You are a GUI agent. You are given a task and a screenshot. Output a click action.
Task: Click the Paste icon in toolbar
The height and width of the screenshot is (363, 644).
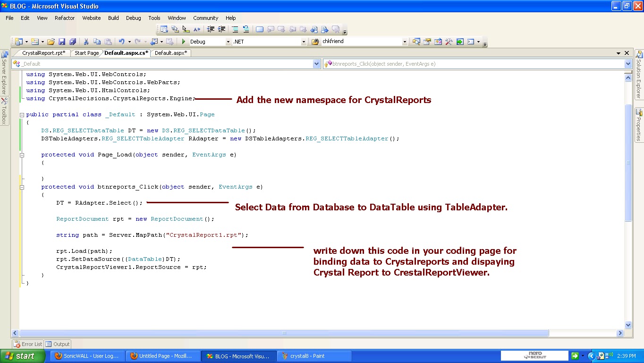pyautogui.click(x=108, y=42)
